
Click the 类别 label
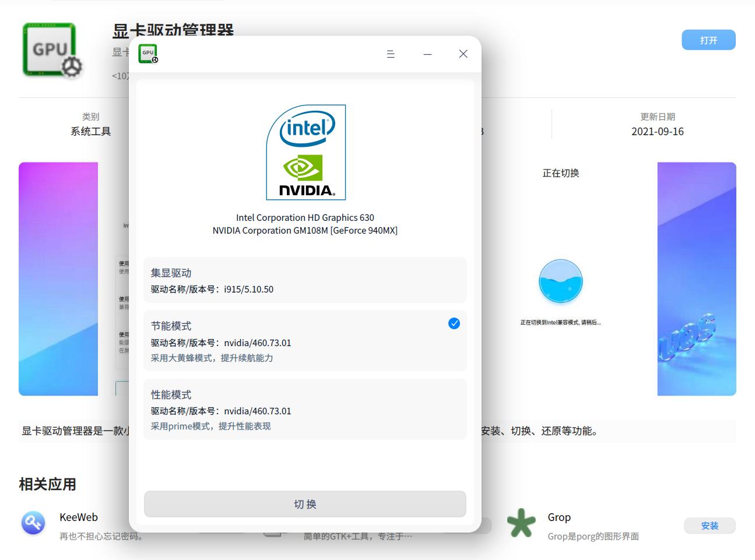[x=90, y=117]
